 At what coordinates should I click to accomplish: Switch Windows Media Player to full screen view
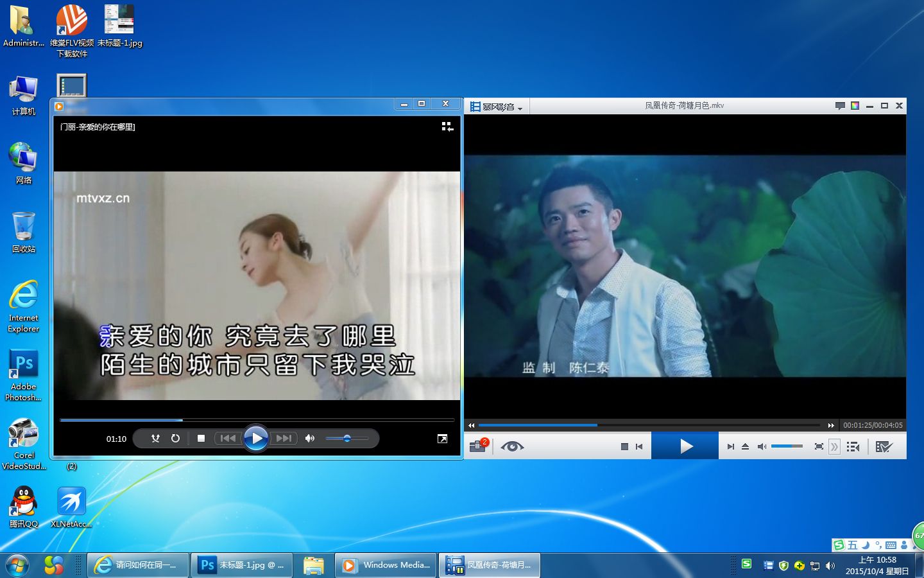tap(442, 439)
